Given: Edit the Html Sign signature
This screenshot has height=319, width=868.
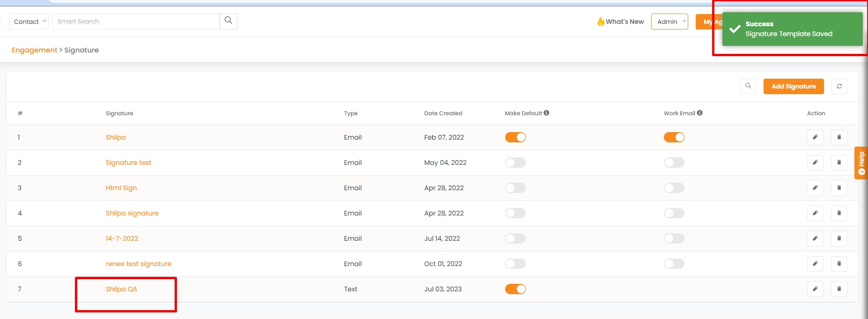Looking at the screenshot, I should [x=815, y=188].
